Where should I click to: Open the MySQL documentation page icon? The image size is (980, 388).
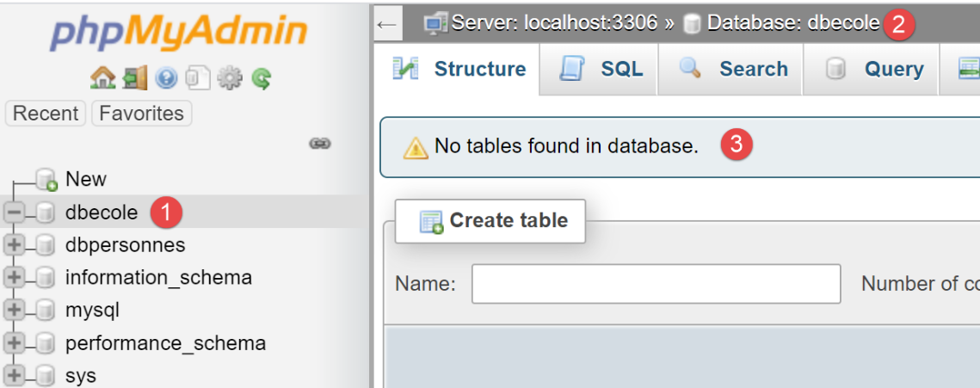pos(198,79)
